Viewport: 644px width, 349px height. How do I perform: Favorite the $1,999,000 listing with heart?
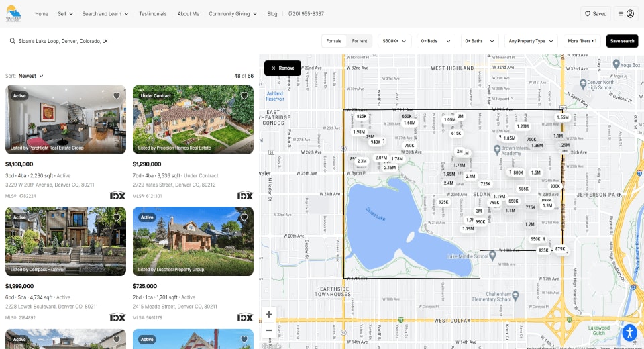[117, 217]
